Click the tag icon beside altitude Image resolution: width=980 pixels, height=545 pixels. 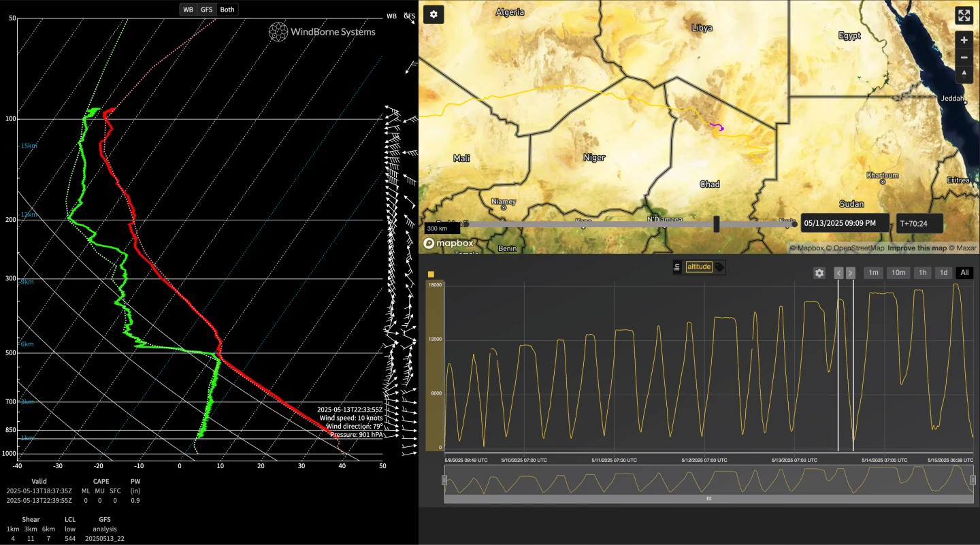coord(719,267)
